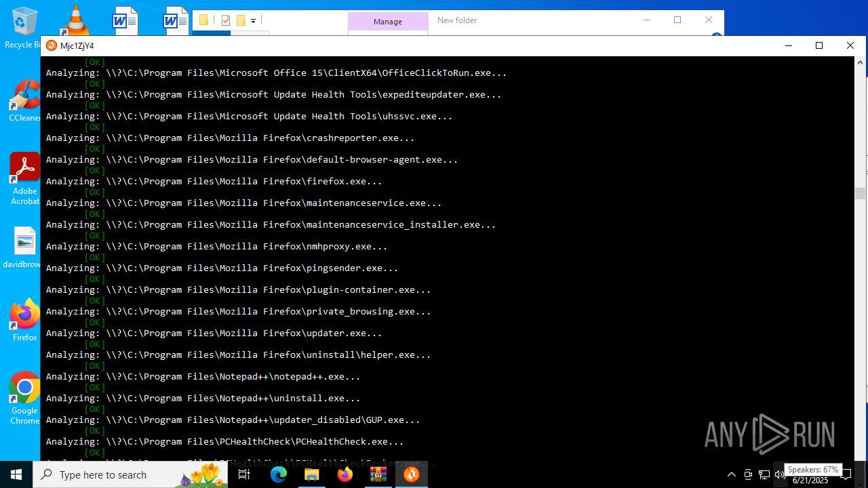Viewport: 868px width, 488px height.
Task: Open File Explorer from the taskbar
Action: (x=311, y=474)
